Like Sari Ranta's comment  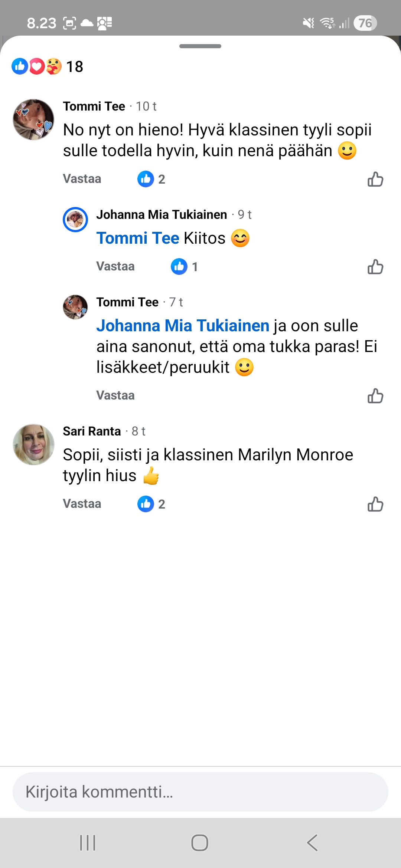click(x=375, y=504)
